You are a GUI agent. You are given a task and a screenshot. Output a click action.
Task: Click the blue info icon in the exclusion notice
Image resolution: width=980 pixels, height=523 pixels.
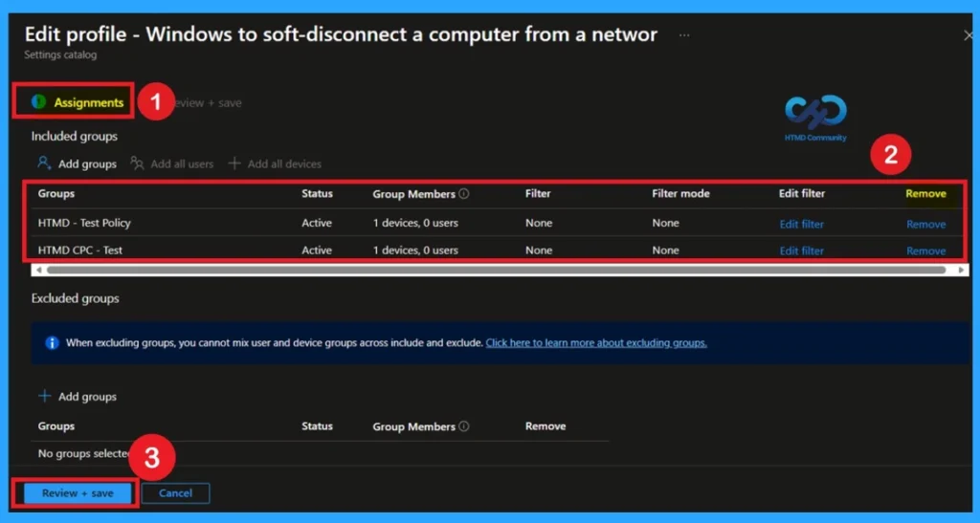tap(52, 342)
